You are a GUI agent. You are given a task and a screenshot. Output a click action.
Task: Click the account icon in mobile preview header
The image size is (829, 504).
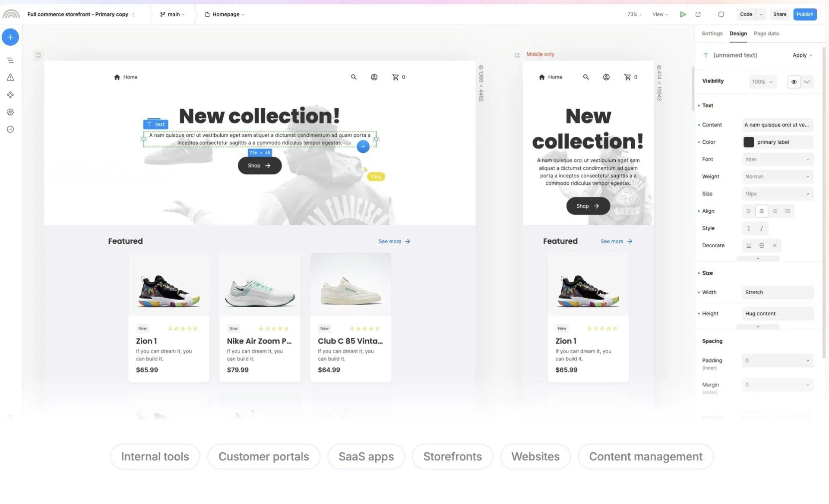click(x=606, y=77)
